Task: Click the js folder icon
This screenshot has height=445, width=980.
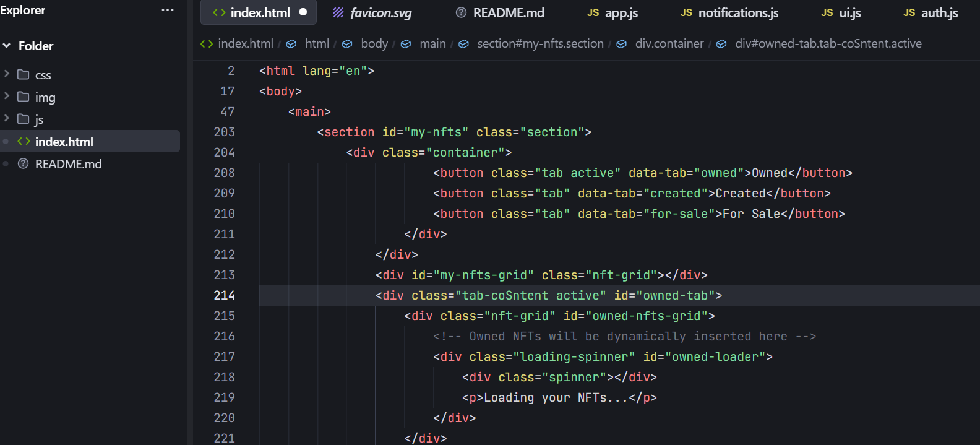Action: click(x=24, y=119)
